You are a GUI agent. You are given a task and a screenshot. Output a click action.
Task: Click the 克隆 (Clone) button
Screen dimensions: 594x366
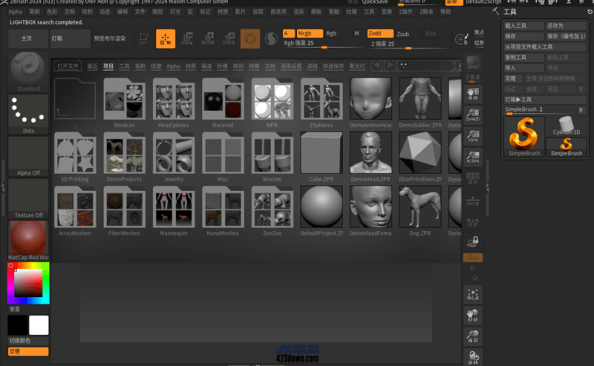pyautogui.click(x=513, y=78)
